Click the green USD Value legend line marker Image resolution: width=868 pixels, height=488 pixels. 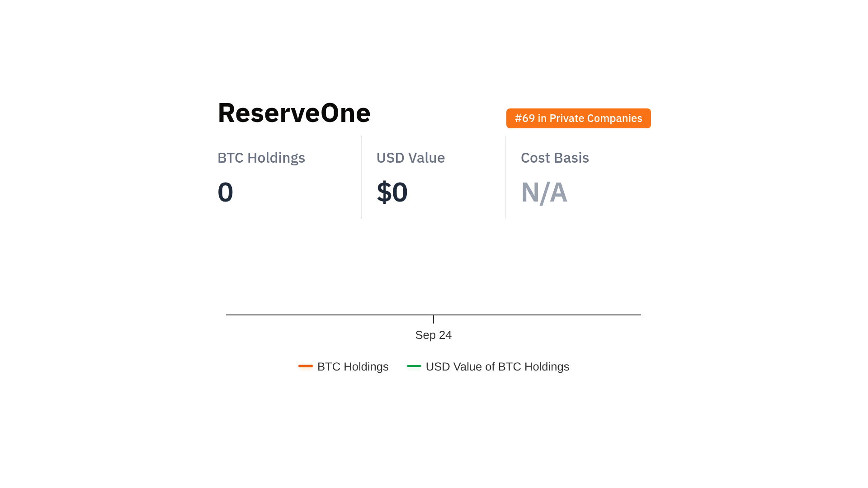point(414,366)
